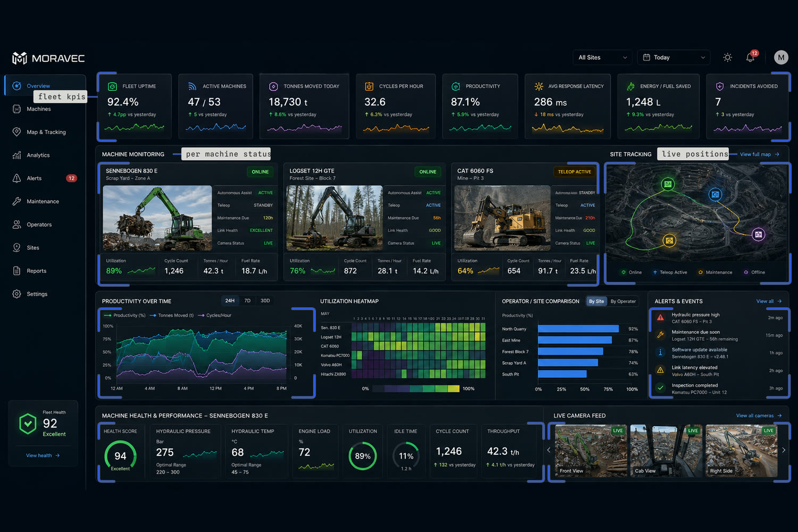Open notifications bell with 12 badge
The height and width of the screenshot is (532, 798).
pyautogui.click(x=751, y=57)
